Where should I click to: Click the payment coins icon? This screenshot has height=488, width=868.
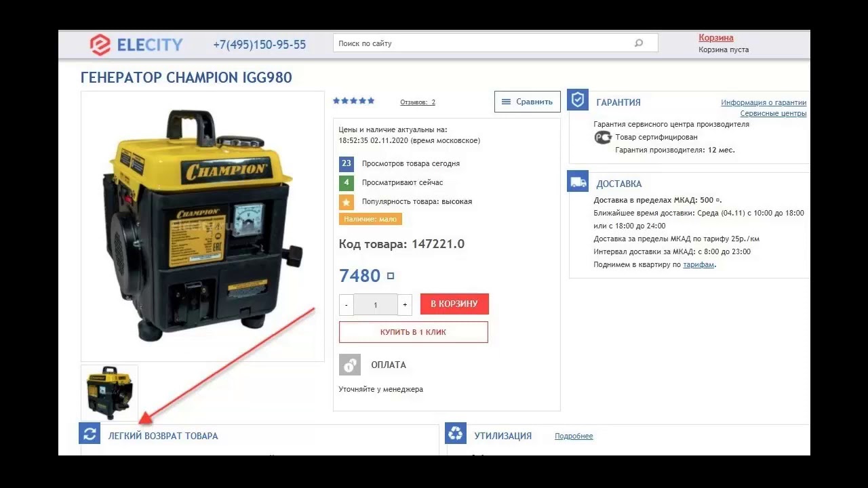(350, 365)
